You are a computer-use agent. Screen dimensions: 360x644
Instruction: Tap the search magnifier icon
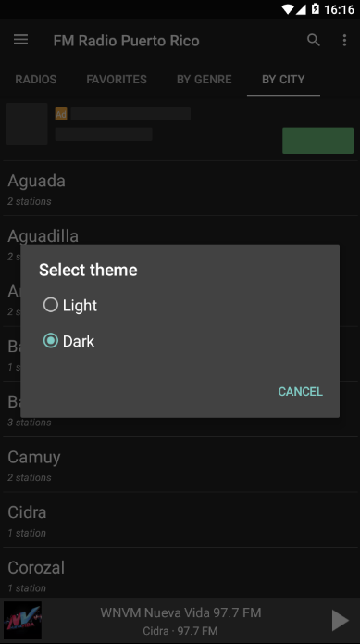pyautogui.click(x=314, y=40)
